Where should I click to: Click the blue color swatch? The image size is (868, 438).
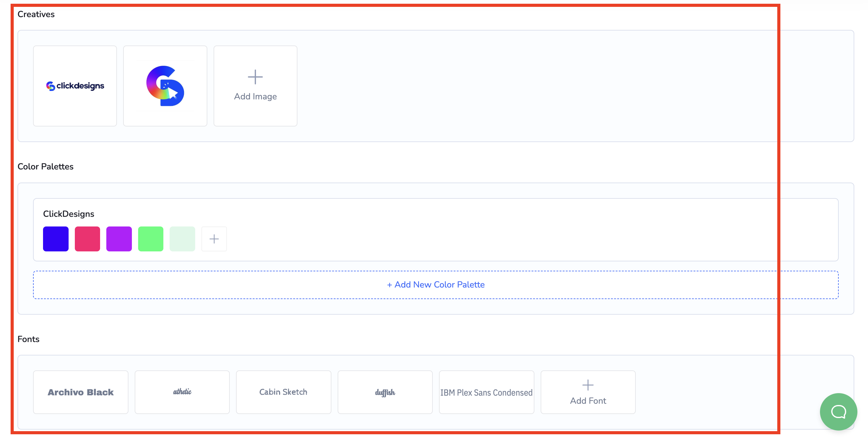55,239
